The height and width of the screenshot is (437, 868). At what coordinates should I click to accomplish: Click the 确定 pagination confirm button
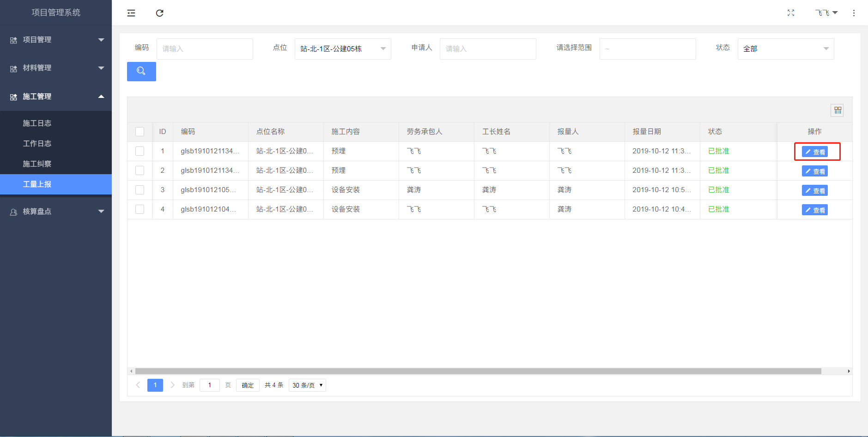tap(248, 385)
